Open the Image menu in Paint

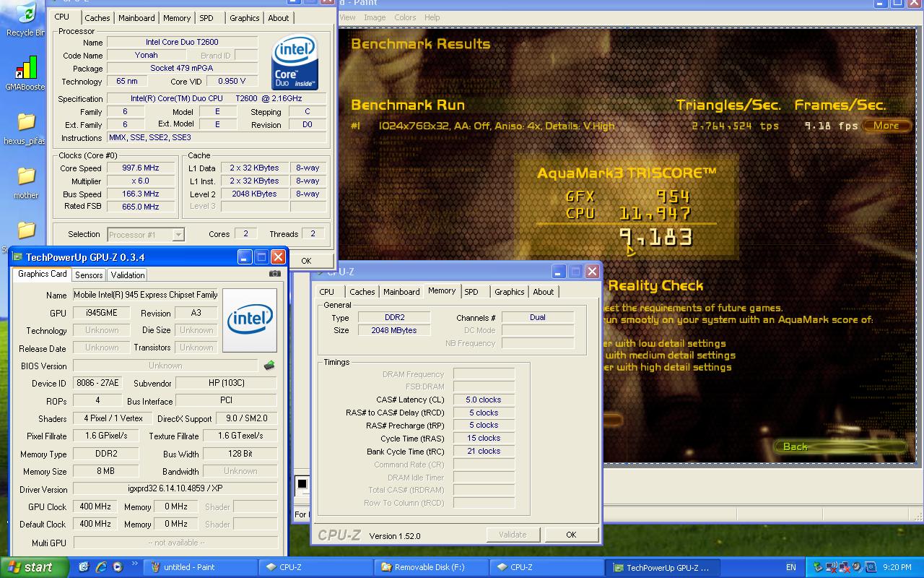click(x=375, y=17)
